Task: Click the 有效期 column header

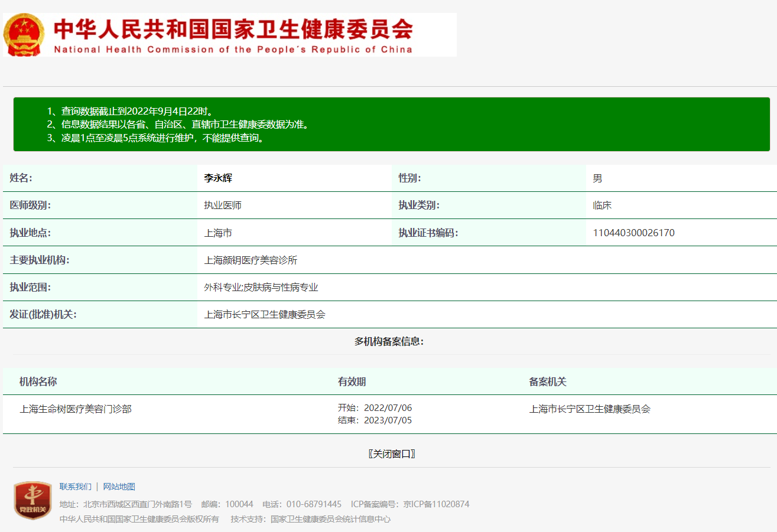Action: click(352, 381)
